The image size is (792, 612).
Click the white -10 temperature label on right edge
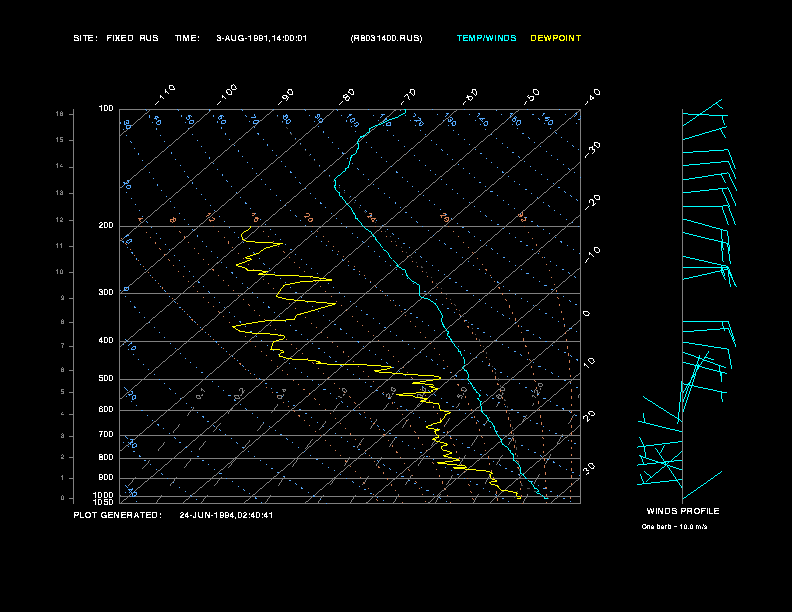(592, 255)
